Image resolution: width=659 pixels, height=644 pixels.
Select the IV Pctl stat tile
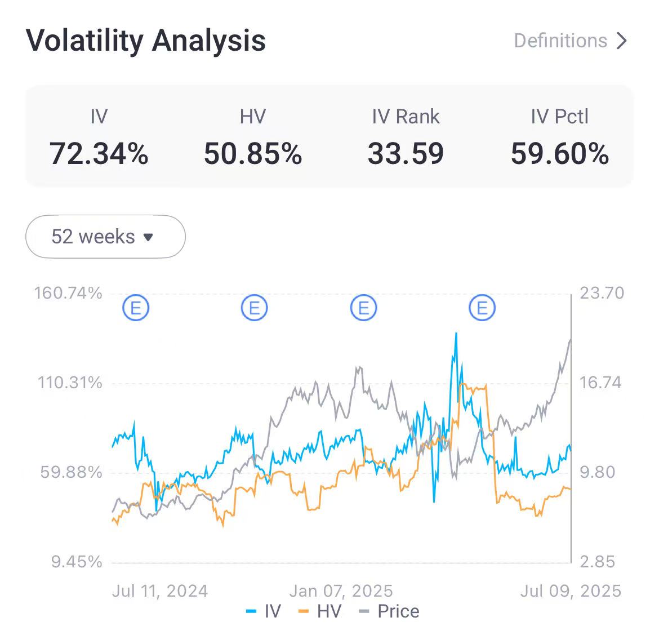[560, 137]
